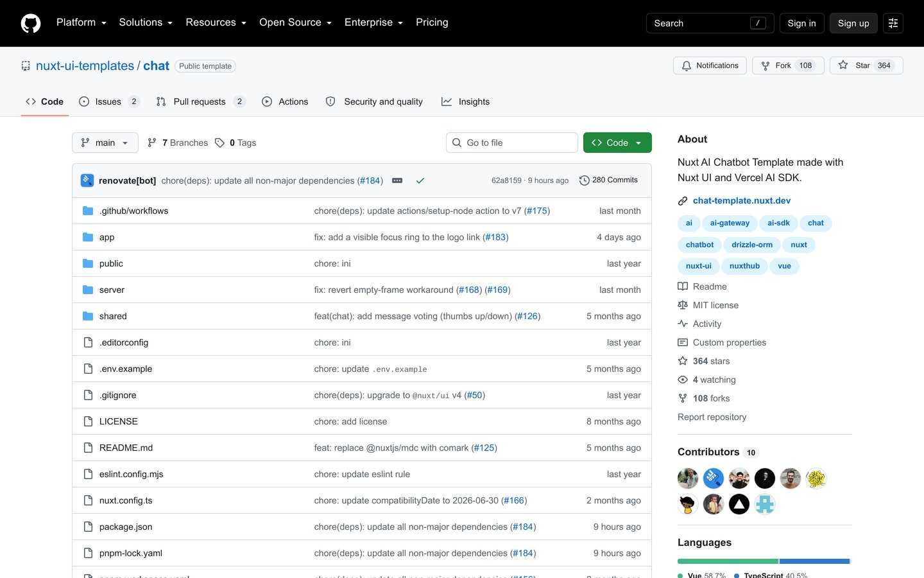The width and height of the screenshot is (924, 578).
Task: Click the book icon next to Readme
Action: click(x=683, y=286)
